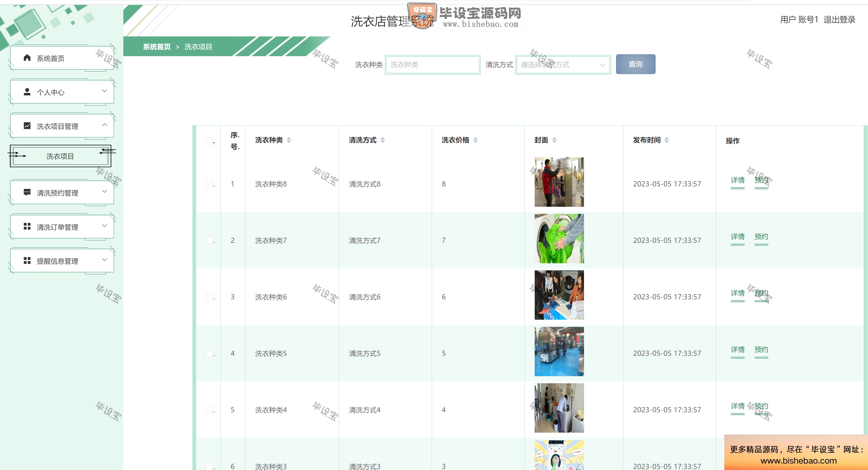Open 详情 for 洗衣种类6
Viewport: 868px width, 470px height.
pyautogui.click(x=738, y=293)
